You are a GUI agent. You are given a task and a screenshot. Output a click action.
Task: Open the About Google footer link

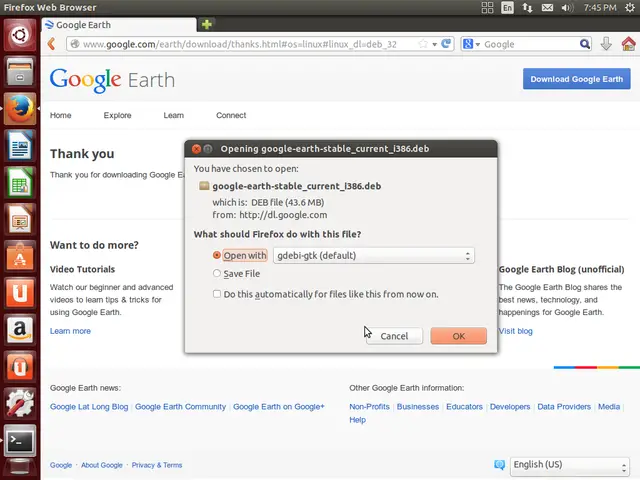coord(102,465)
